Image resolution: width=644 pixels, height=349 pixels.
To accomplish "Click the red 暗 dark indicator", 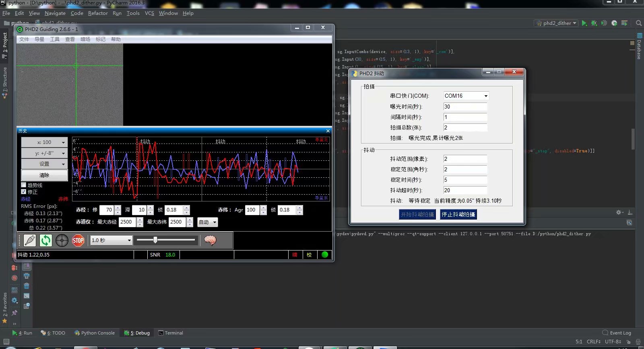I will click(x=295, y=255).
